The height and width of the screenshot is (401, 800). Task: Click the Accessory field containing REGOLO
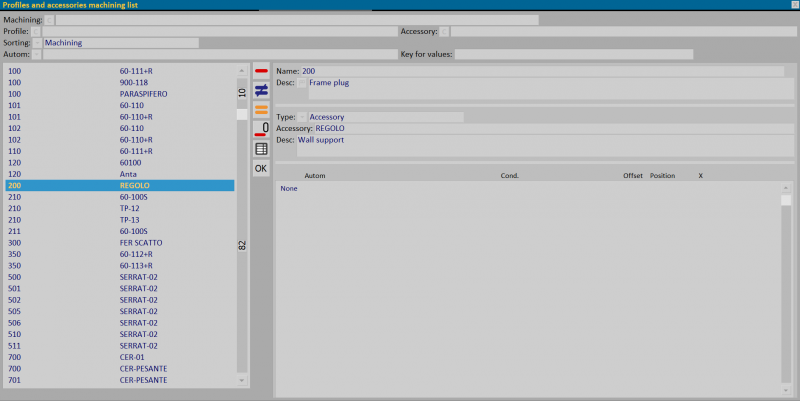point(554,129)
